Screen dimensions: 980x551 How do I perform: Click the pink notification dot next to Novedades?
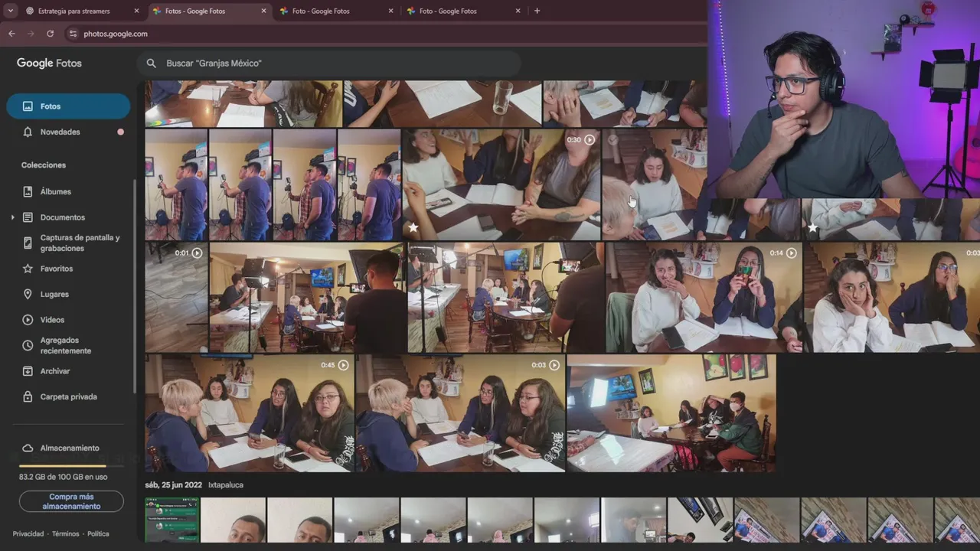pyautogui.click(x=120, y=132)
